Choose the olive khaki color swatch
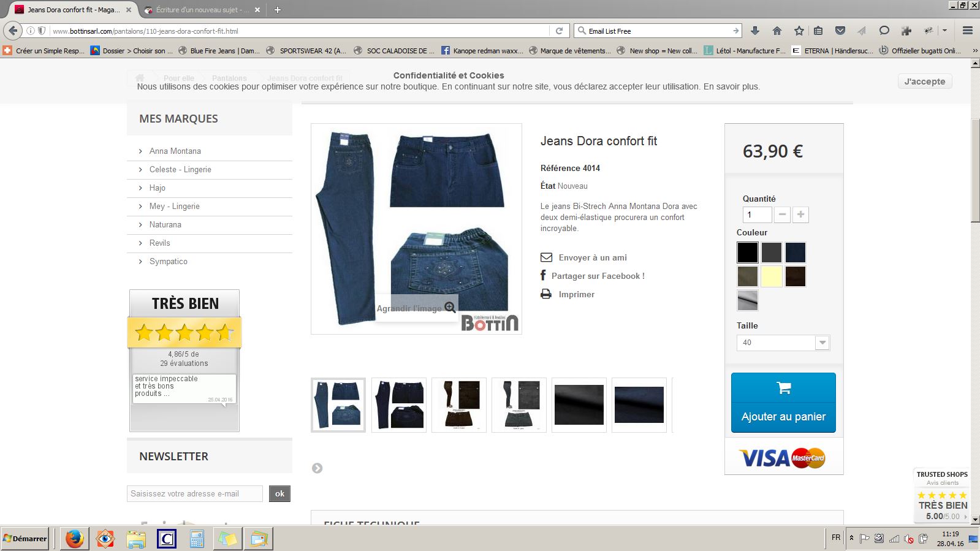 point(747,276)
